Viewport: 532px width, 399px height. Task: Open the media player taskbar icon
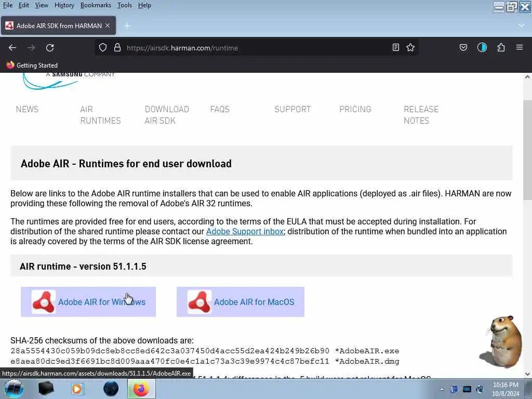(77, 389)
